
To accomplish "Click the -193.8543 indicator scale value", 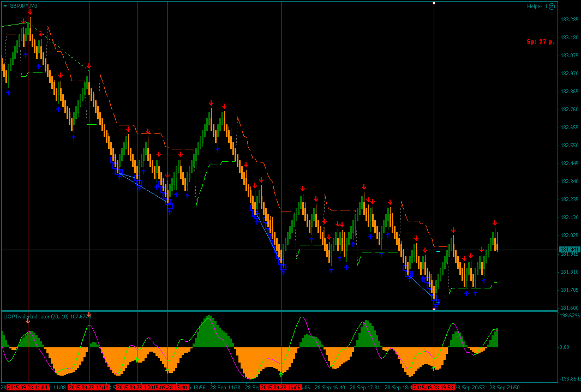I will pyautogui.click(x=570, y=379).
